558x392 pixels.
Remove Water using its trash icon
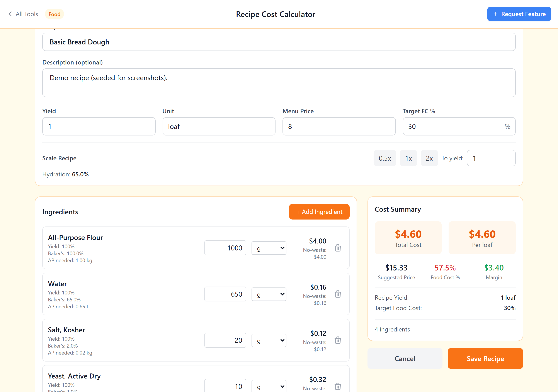pyautogui.click(x=338, y=294)
